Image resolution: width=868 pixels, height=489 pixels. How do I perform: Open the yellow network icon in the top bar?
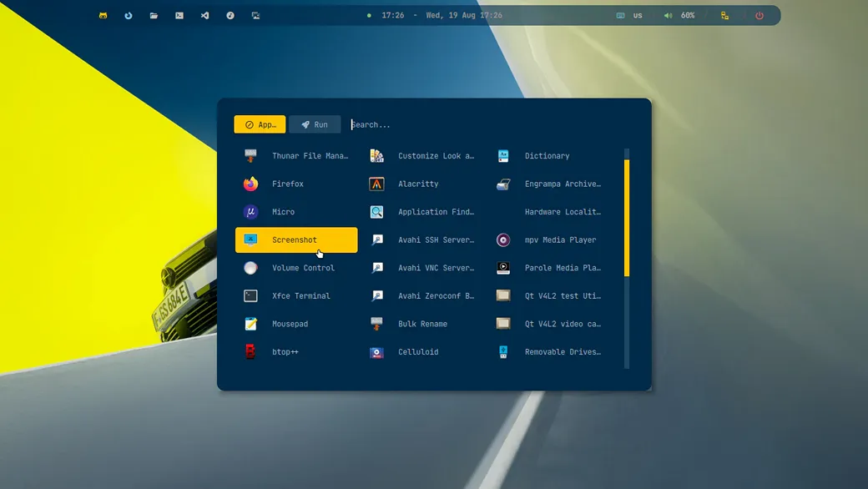click(x=724, y=16)
